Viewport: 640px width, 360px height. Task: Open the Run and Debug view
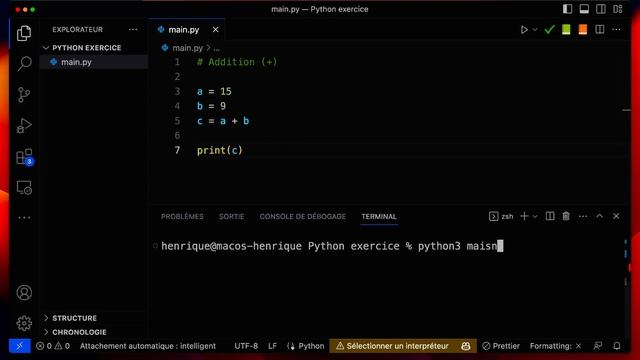(24, 126)
